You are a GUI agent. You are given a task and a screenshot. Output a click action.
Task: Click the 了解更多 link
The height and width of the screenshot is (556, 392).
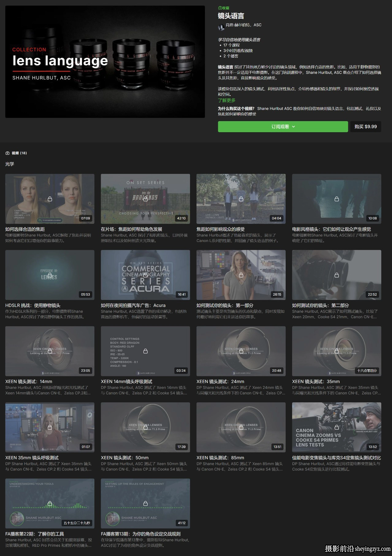pyautogui.click(x=226, y=100)
